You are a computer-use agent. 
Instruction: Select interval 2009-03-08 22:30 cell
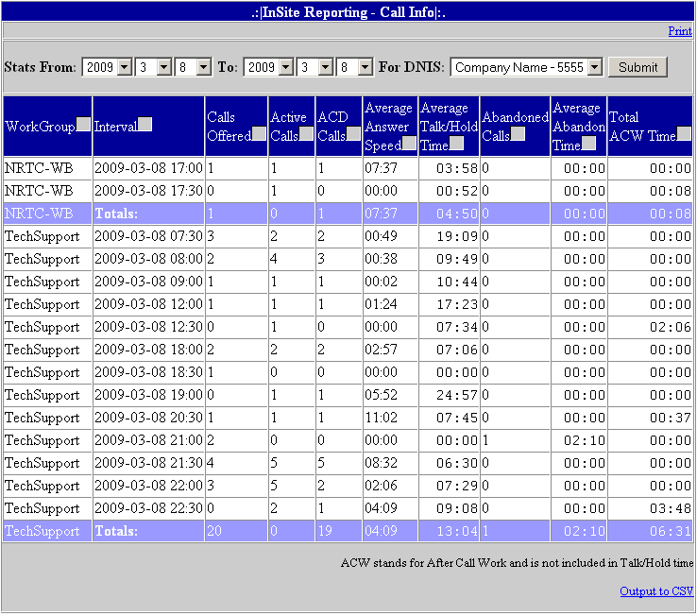(x=148, y=508)
